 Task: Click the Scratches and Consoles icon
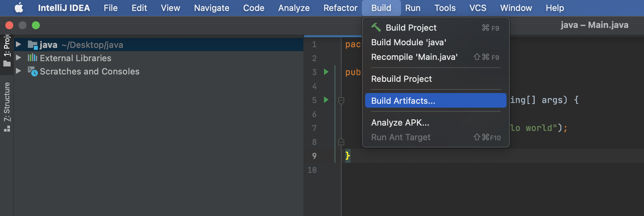click(x=33, y=71)
